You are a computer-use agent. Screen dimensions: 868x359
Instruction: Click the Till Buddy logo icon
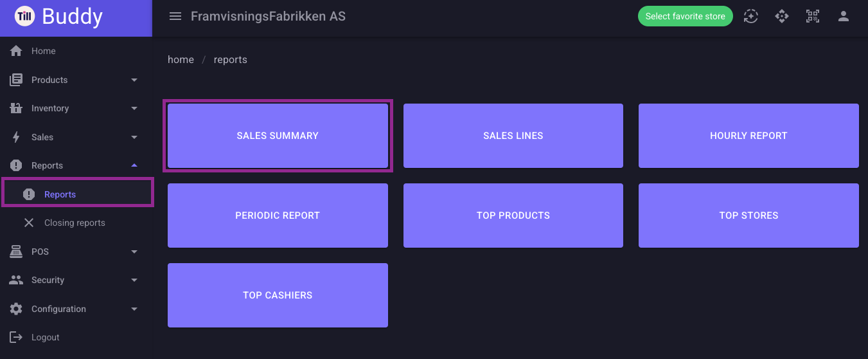point(24,17)
